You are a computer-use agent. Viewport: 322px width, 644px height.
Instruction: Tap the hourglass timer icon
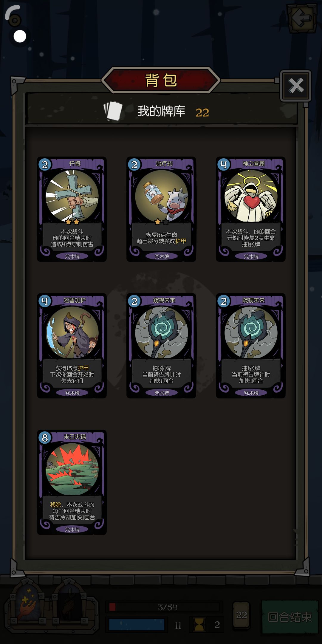click(199, 625)
